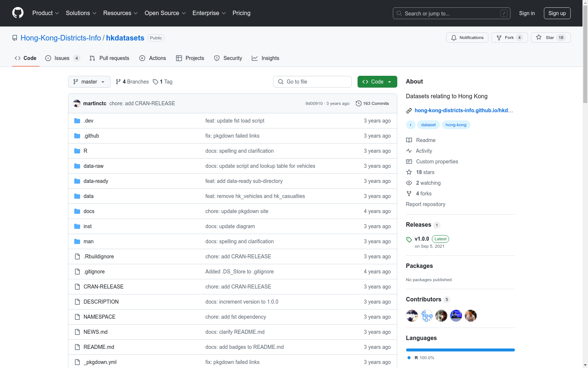This screenshot has width=588, height=368.
Task: Open the master branch selector
Action: tap(89, 82)
